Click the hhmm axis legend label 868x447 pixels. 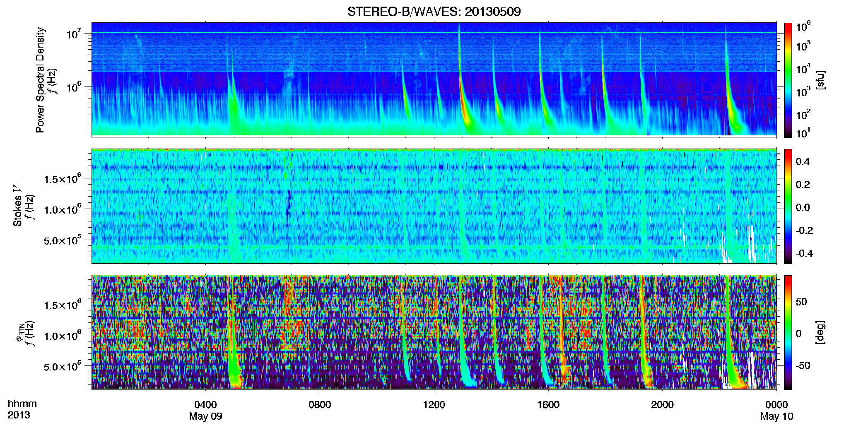click(x=22, y=404)
